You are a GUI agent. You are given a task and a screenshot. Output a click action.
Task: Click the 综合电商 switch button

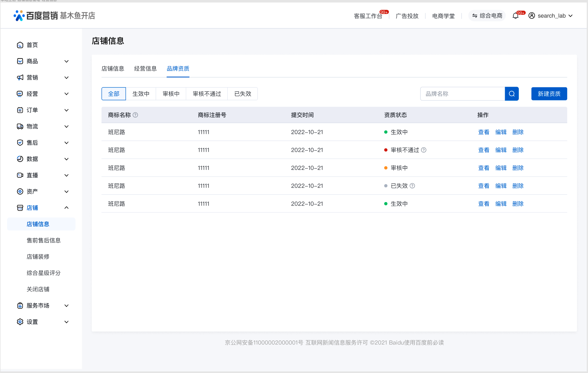coord(487,16)
